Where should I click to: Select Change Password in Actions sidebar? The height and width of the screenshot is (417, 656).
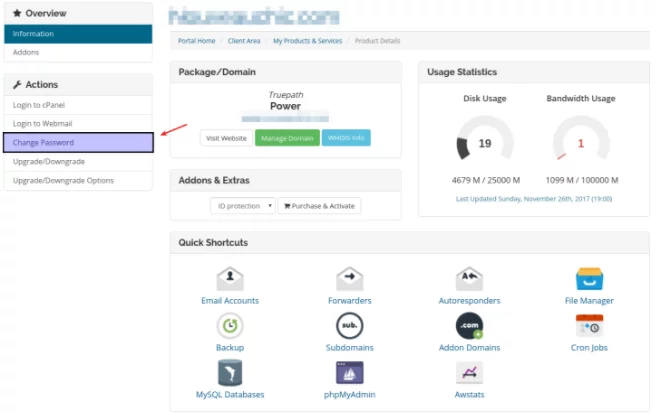78,143
